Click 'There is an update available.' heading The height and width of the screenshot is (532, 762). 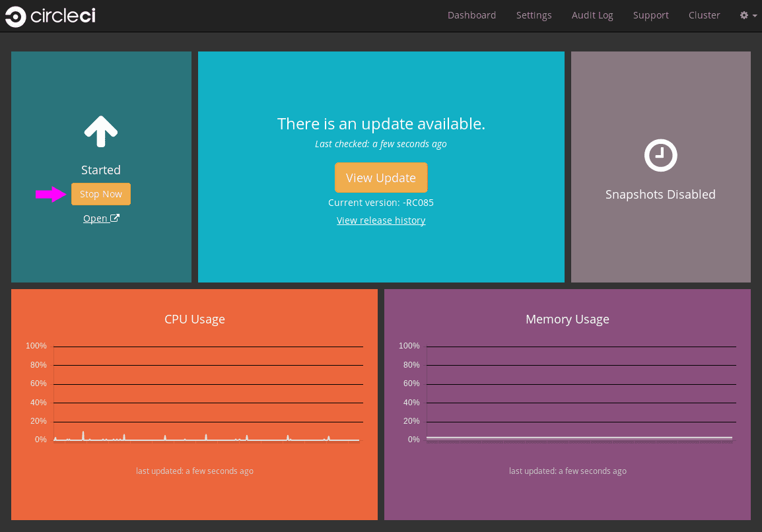point(381,124)
